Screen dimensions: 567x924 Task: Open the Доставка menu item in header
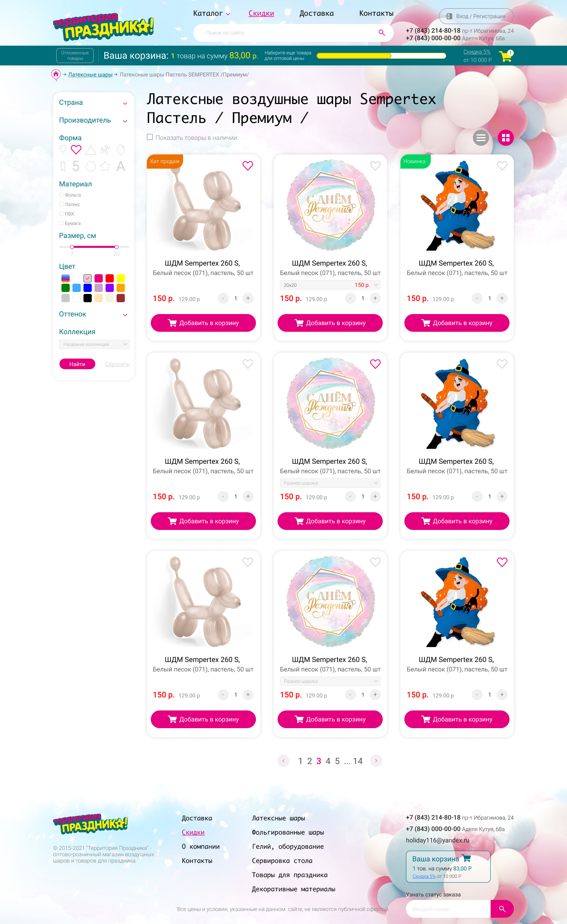pos(317,13)
